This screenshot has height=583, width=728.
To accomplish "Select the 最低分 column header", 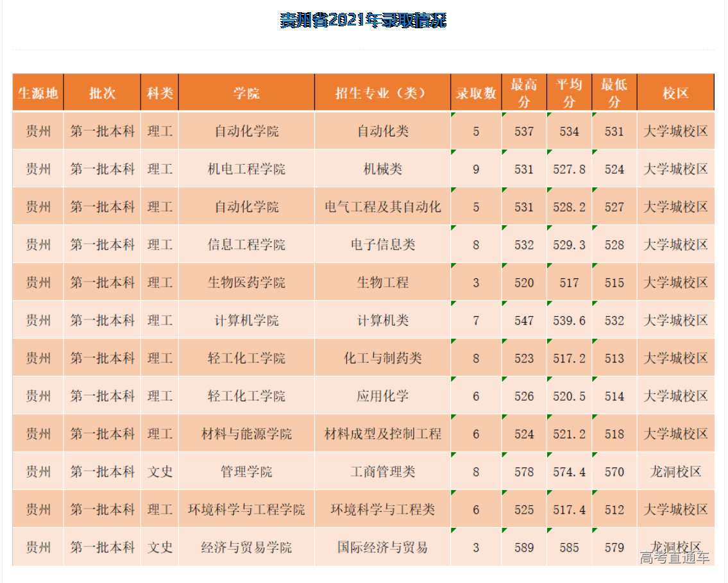I will tap(614, 93).
